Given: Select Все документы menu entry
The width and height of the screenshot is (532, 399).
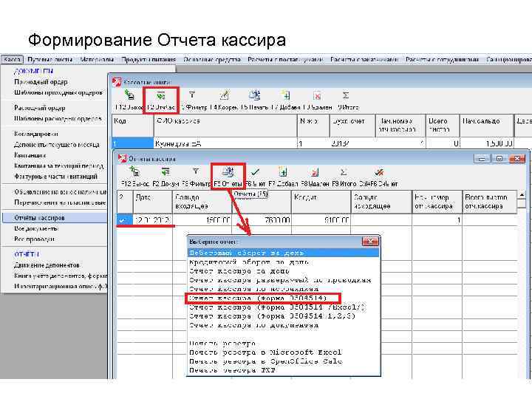Looking at the screenshot, I should click(36, 228).
